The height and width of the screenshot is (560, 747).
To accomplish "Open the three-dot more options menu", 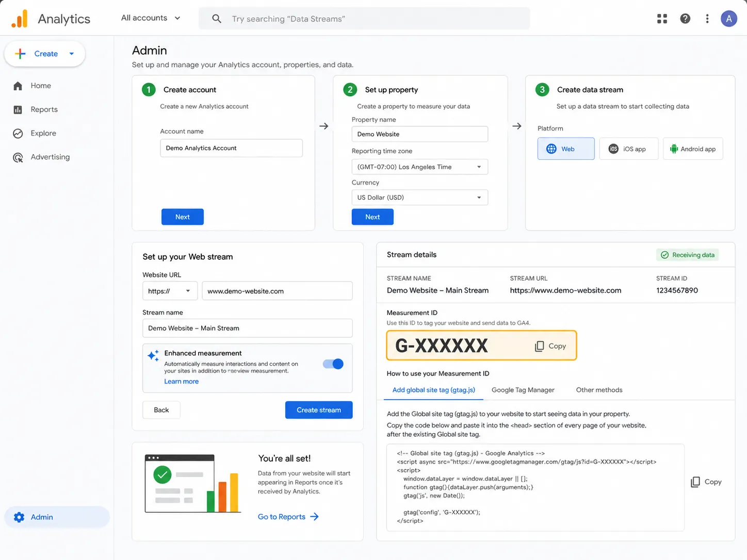I will 707,19.
